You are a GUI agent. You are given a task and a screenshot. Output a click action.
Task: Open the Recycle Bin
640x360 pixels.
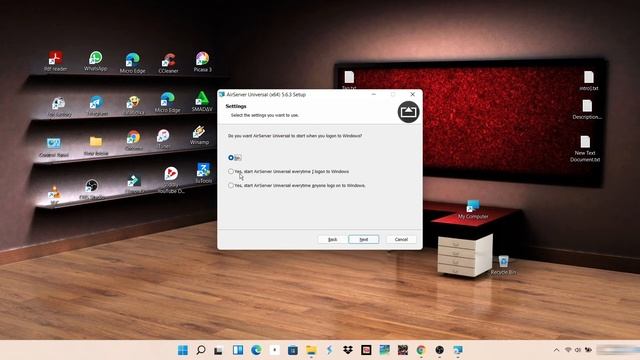(503, 265)
